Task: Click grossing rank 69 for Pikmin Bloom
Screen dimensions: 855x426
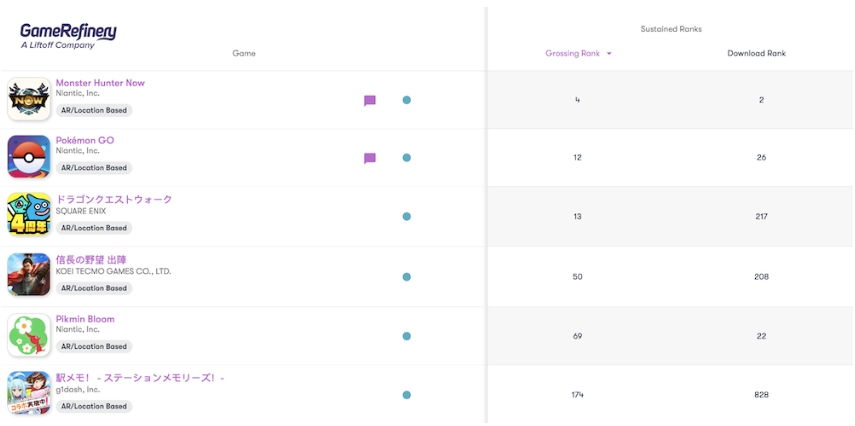Action: pos(577,336)
